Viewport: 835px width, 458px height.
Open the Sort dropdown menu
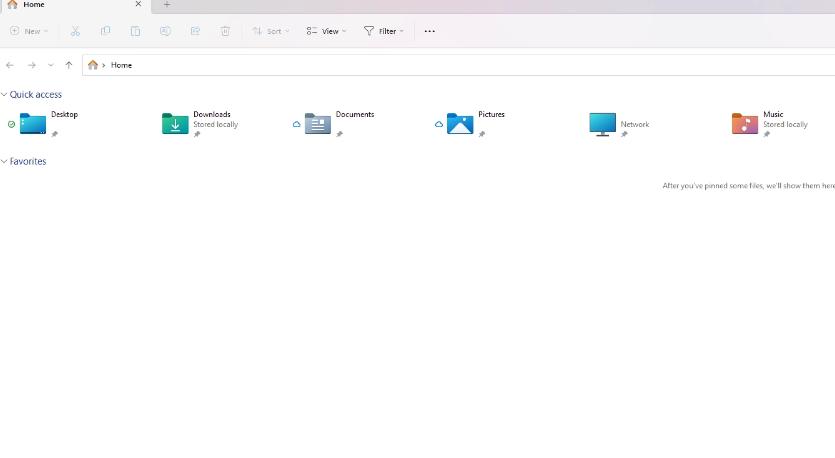(271, 31)
